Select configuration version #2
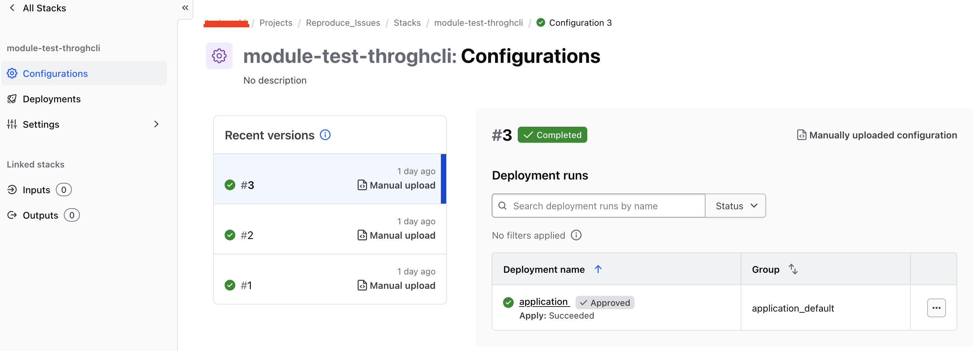Viewport: 980px width, 351px height. [330, 229]
